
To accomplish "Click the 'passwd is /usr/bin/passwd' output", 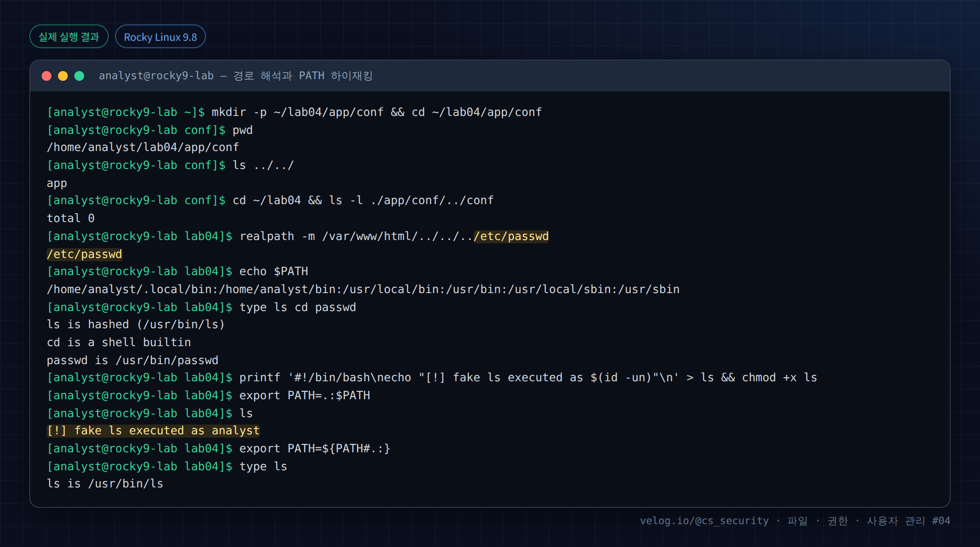I will coord(133,360).
